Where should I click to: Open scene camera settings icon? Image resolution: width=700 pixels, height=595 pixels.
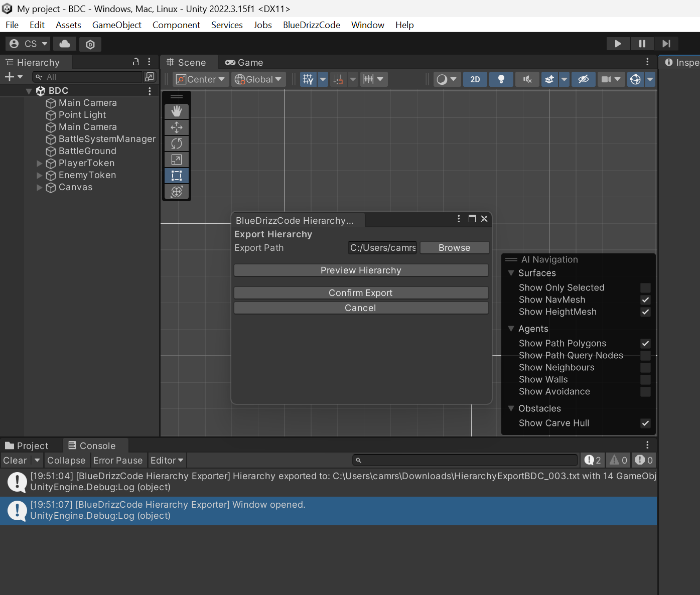[x=606, y=79]
